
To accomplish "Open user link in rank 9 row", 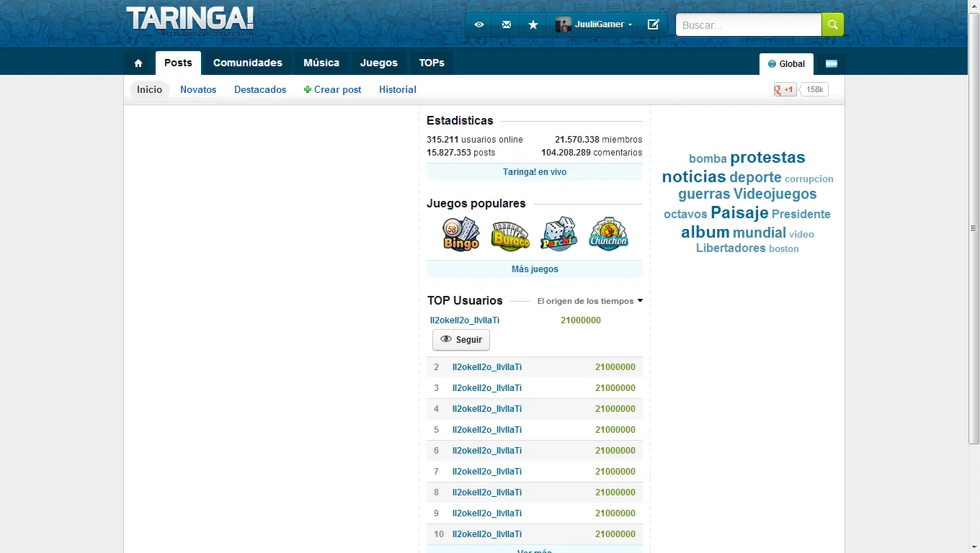I will tap(487, 513).
